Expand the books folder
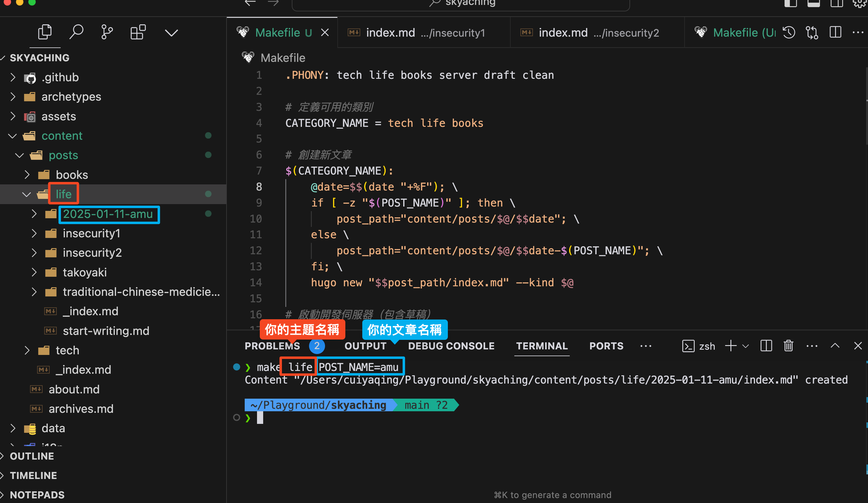This screenshot has width=868, height=503. tap(113, 175)
